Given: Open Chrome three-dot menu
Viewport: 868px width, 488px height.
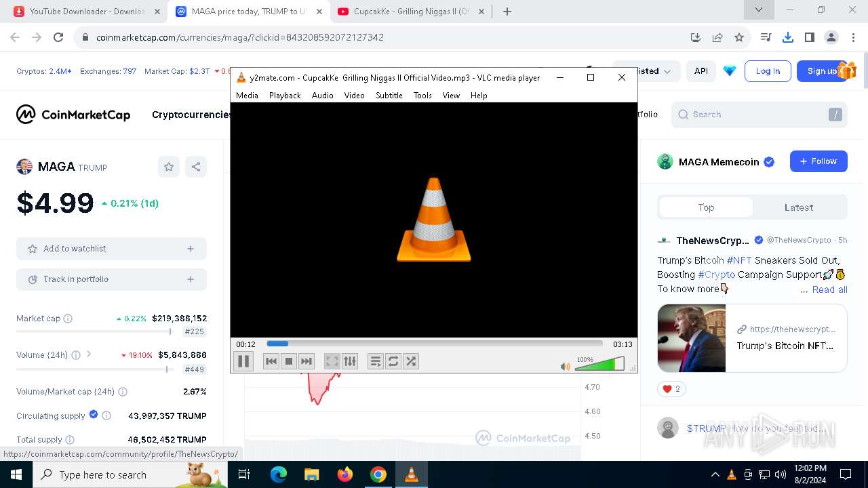Looking at the screenshot, I should [852, 37].
